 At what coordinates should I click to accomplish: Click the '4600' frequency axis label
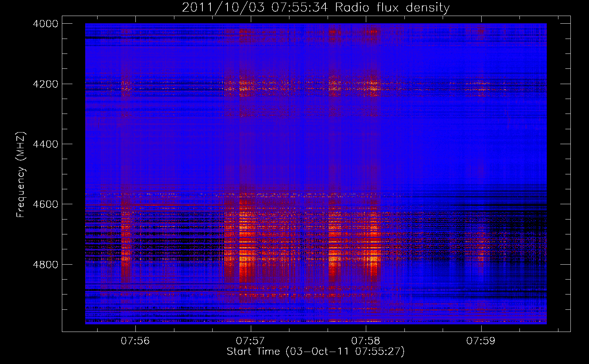[x=46, y=204]
